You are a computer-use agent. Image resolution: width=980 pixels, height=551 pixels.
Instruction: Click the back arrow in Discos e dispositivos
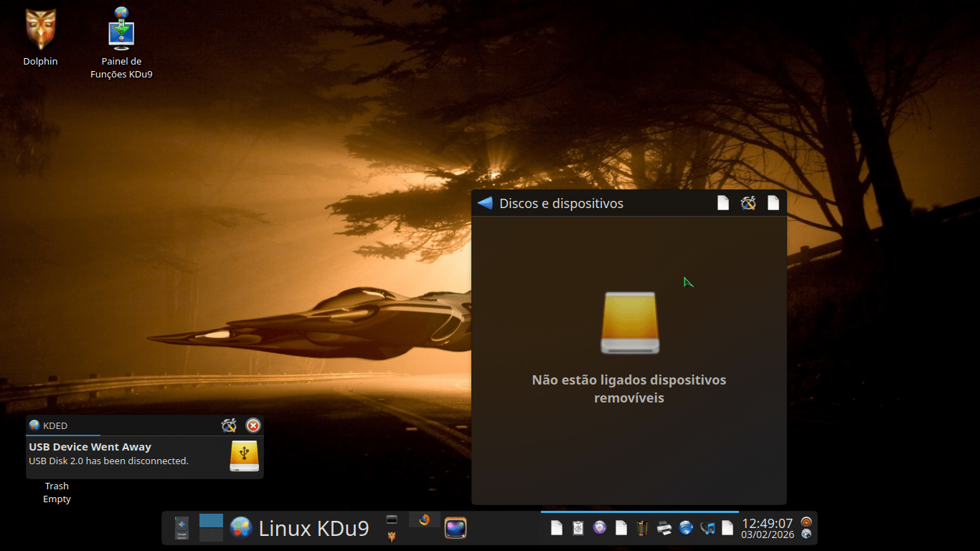(x=485, y=203)
